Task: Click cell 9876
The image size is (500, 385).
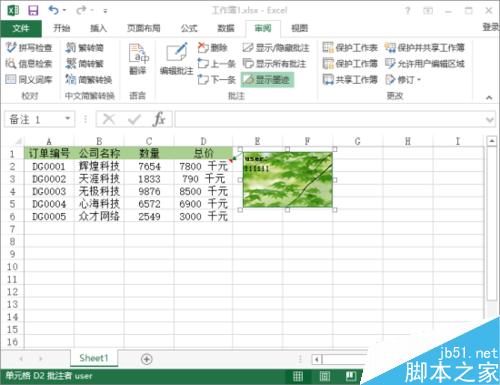Action: (149, 191)
